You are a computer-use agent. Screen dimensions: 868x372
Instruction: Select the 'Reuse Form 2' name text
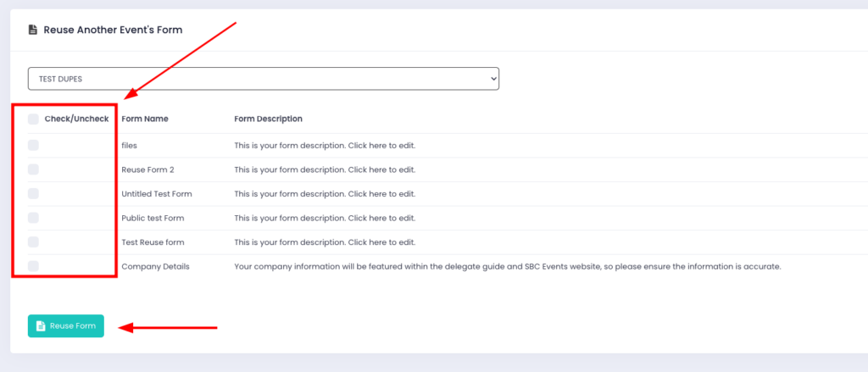147,169
